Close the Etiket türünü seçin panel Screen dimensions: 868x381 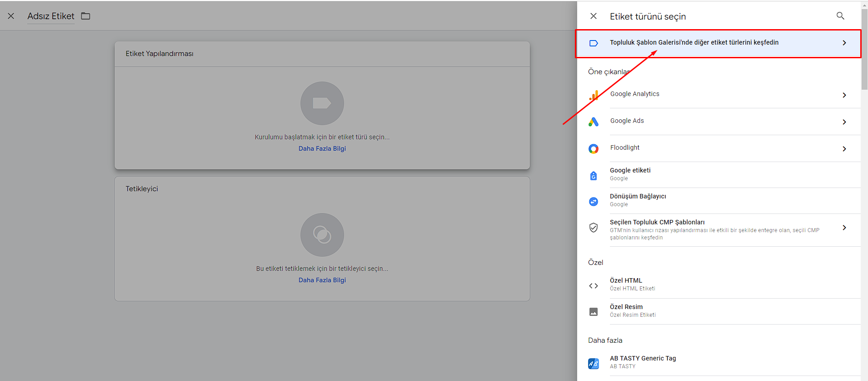(594, 16)
